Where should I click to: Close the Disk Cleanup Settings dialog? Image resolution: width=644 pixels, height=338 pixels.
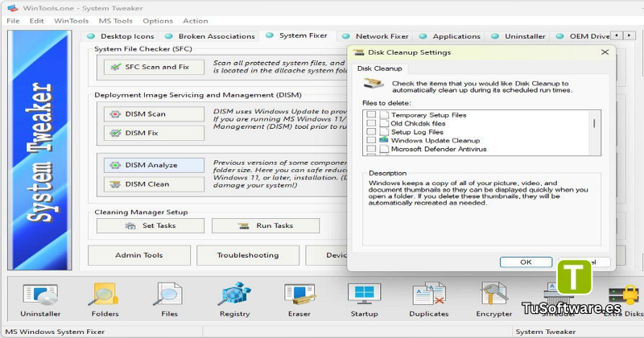pyautogui.click(x=605, y=52)
